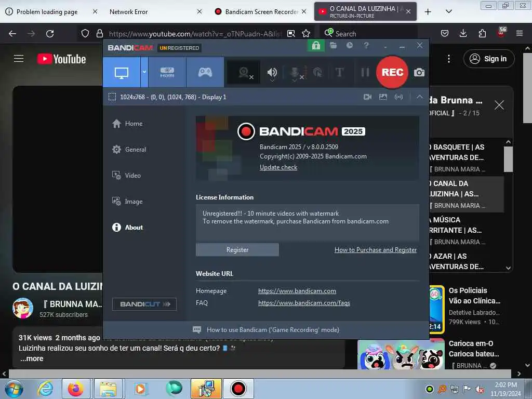The width and height of the screenshot is (532, 399).
Task: Switch to Bandicam Screen Recorder tab
Action: [x=260, y=12]
